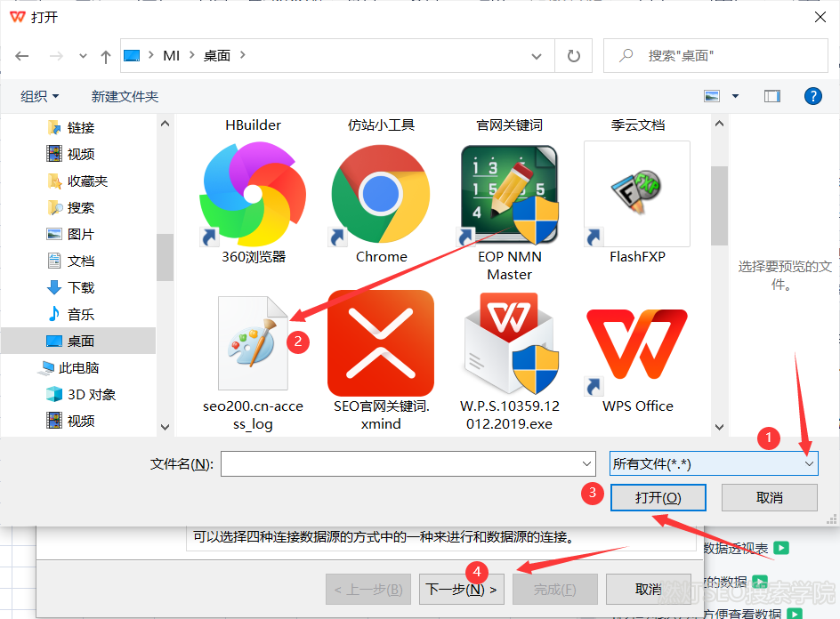Screen dimensions: 840x619
Task: Open the 搜索 sidebar folder
Action: click(x=71, y=208)
